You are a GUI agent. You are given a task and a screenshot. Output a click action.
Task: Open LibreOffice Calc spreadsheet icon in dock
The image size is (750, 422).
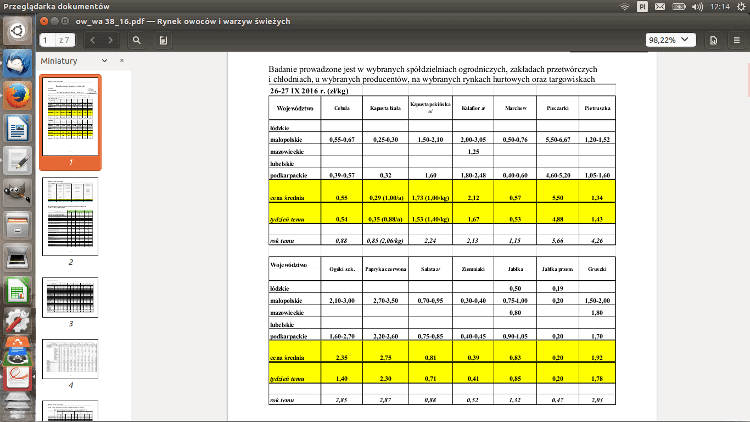tap(17, 292)
